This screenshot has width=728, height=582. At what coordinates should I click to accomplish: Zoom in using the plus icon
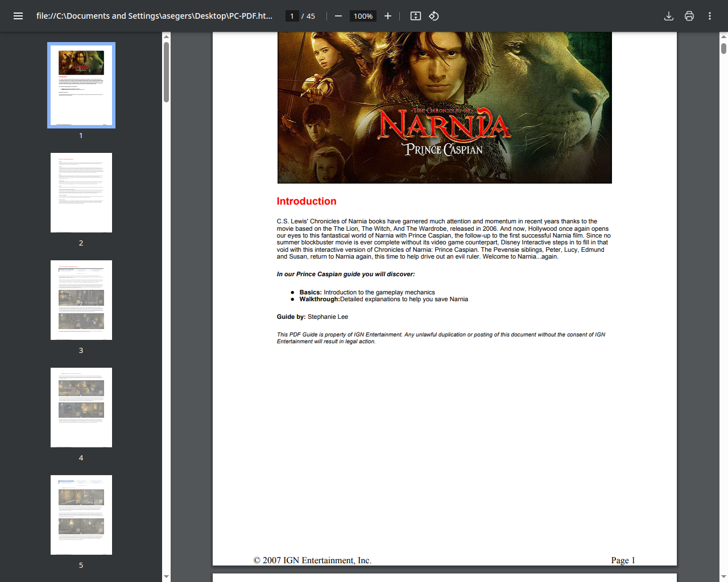coord(388,16)
